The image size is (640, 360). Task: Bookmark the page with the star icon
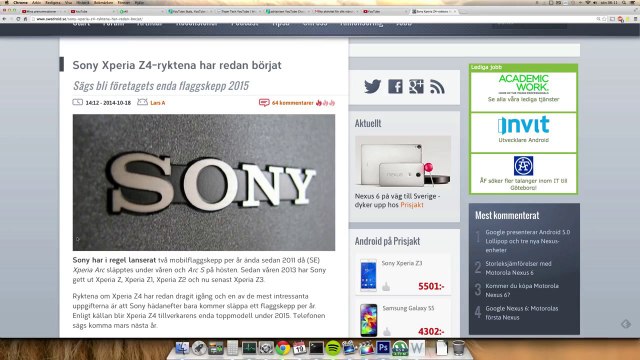pyautogui.click(x=604, y=19)
